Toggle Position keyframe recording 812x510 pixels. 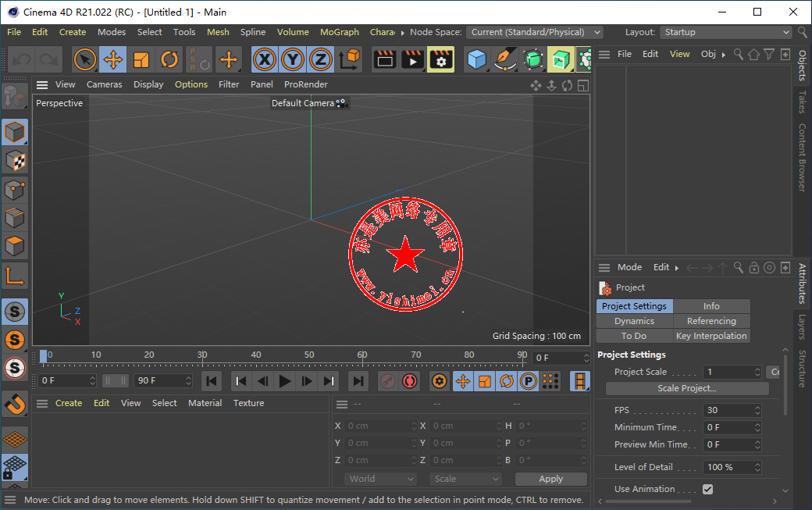click(x=462, y=382)
